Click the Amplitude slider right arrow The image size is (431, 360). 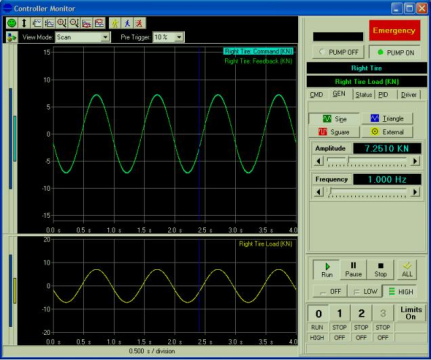coord(415,161)
